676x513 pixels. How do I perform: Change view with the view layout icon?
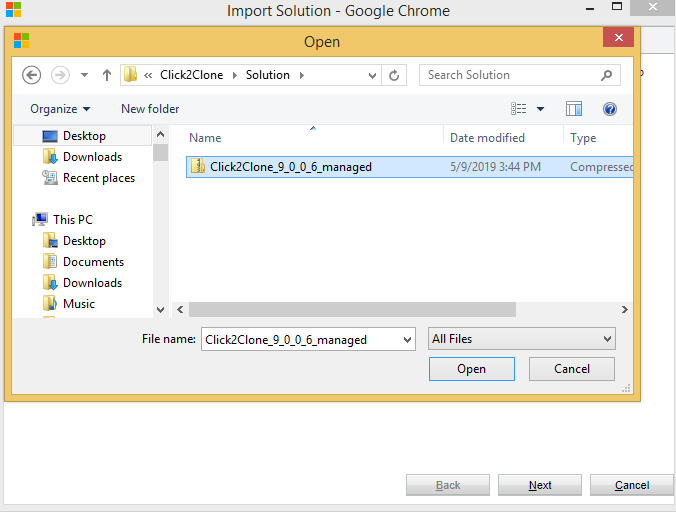(x=519, y=109)
